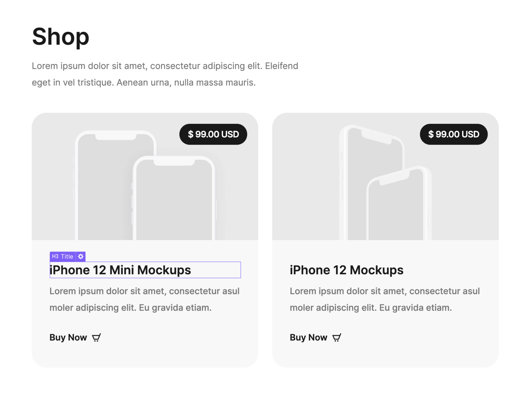Select the description text on the right product card
The width and height of the screenshot is (532, 400).
coord(385,299)
